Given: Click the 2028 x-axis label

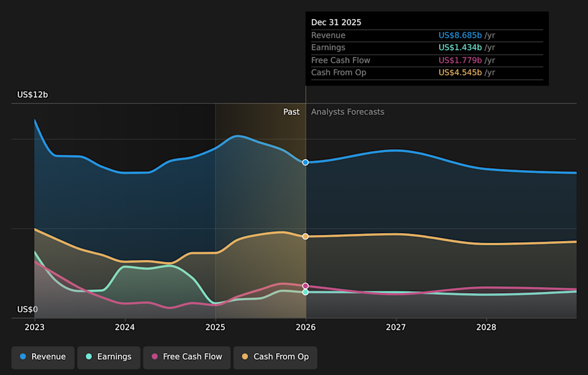Looking at the screenshot, I should [486, 327].
